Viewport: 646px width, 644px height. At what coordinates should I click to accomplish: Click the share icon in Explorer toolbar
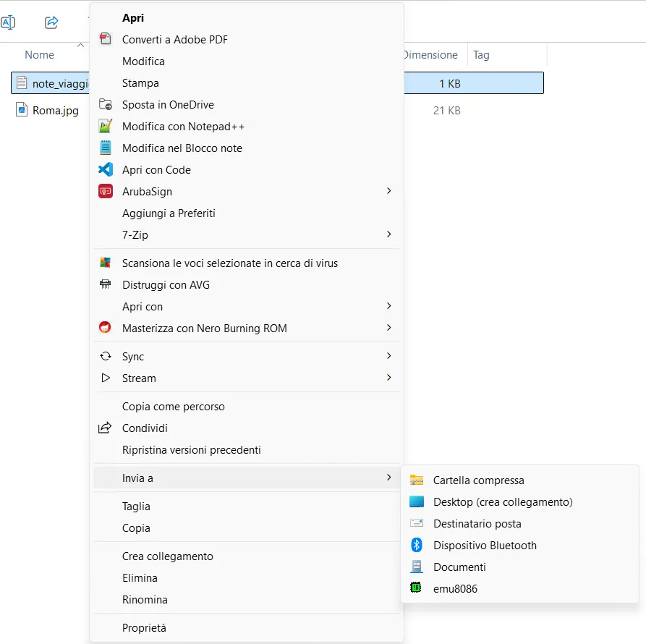51,22
